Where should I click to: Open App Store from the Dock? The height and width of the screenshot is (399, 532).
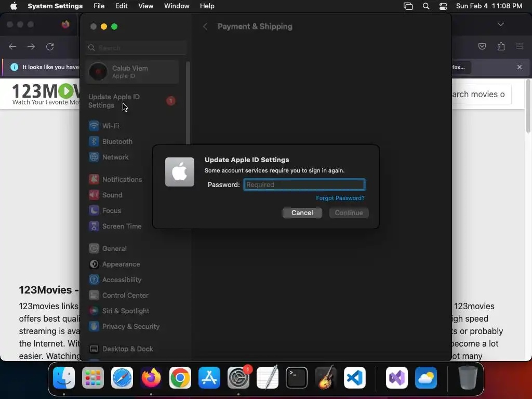pos(209,378)
